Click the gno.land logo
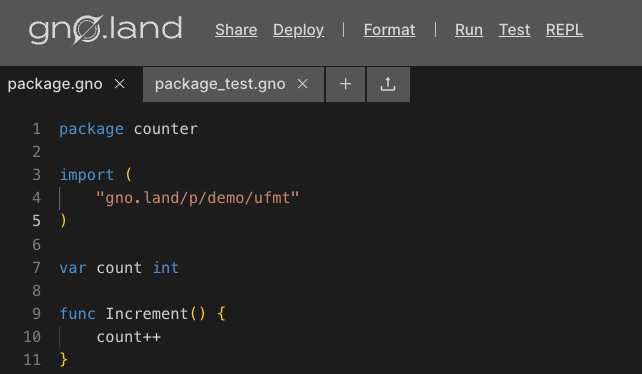The height and width of the screenshot is (374, 642). [105, 29]
